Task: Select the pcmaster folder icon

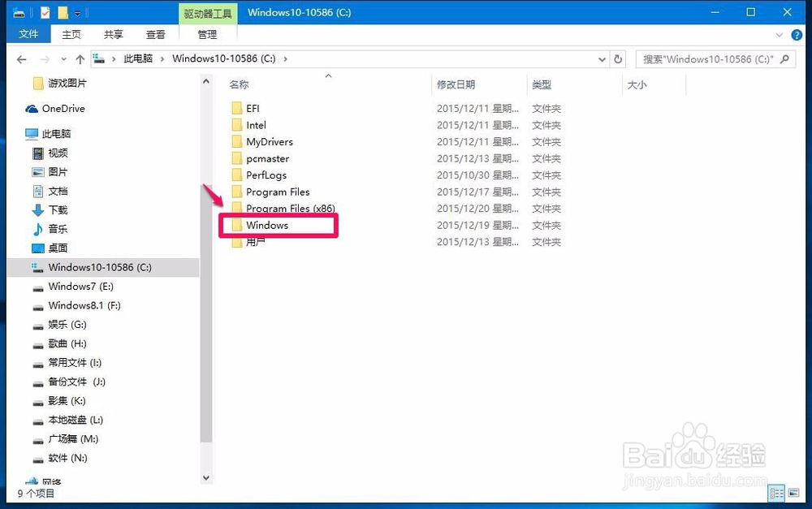Action: point(236,158)
